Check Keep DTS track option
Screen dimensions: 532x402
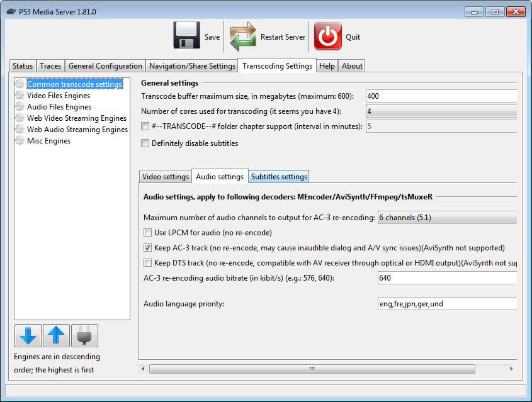[x=147, y=263]
